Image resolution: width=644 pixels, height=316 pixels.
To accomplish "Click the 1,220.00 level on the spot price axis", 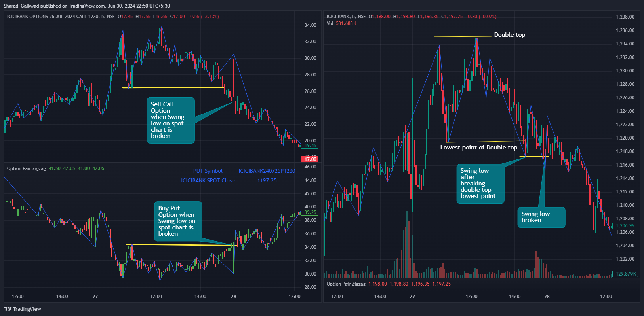I will (x=625, y=138).
